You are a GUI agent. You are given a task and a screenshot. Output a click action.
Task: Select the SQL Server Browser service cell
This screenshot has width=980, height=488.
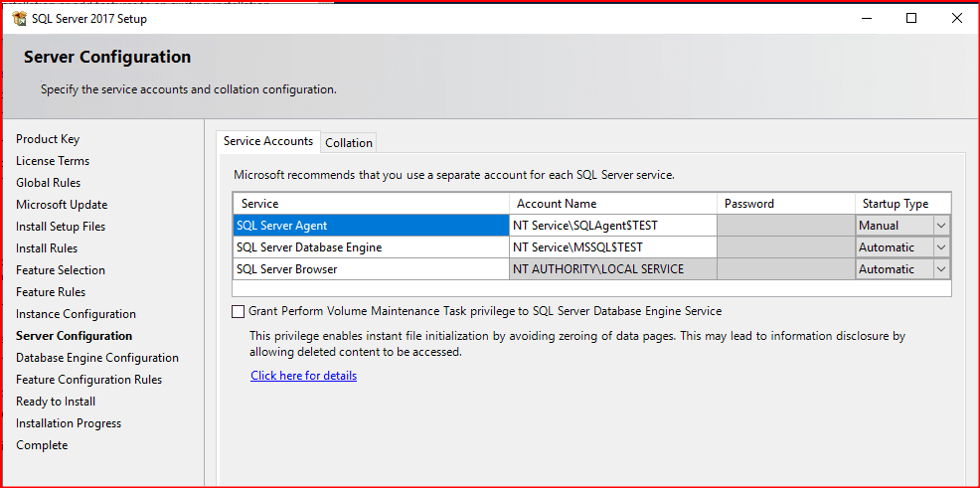click(370, 269)
